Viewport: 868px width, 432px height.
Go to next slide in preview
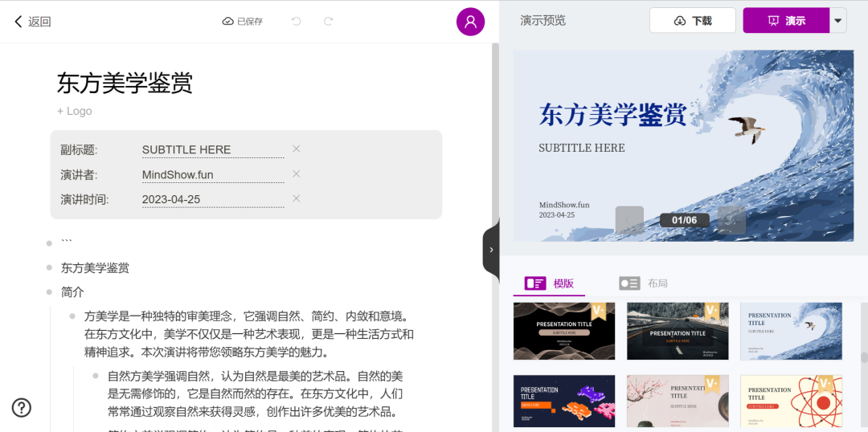[x=731, y=220]
